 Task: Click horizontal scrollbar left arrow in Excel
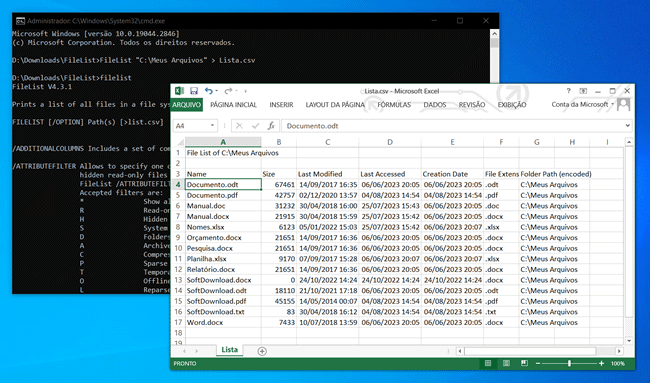(x=460, y=351)
